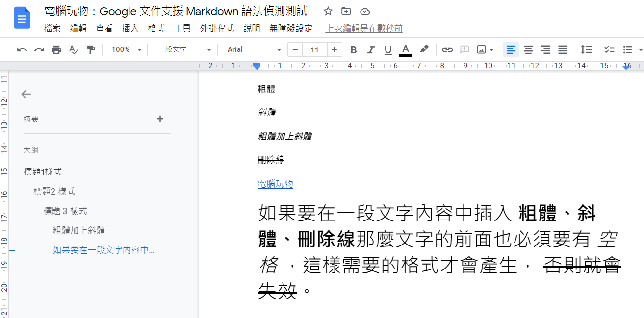Viewport: 644px width, 318px height.
Task: Toggle italic formatting
Action: pos(371,49)
